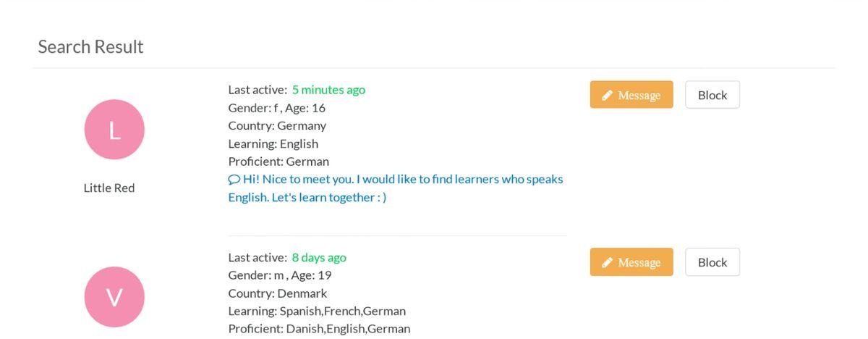Open Little Red's pink L avatar
868x339 pixels.
114,130
